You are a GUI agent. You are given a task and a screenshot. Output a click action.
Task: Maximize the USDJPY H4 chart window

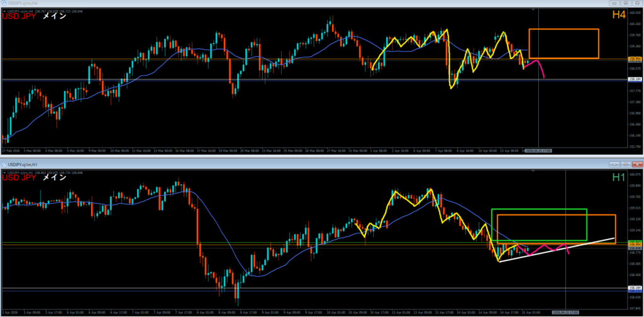click(626, 3)
